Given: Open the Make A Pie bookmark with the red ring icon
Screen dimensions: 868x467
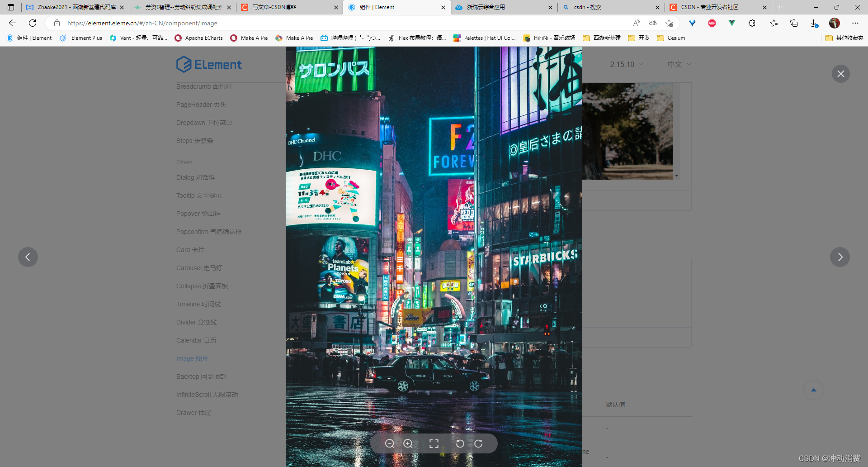Looking at the screenshot, I should coord(249,38).
